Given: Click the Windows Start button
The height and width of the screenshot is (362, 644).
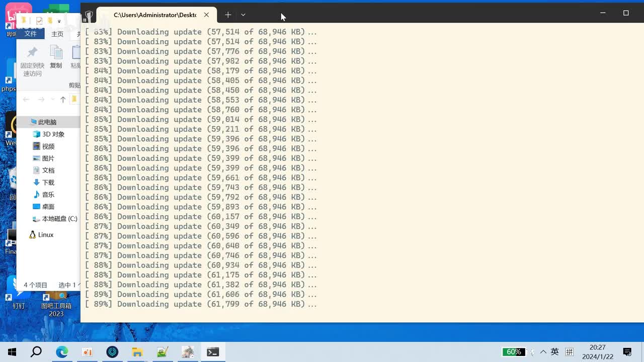Looking at the screenshot, I should [12, 352].
